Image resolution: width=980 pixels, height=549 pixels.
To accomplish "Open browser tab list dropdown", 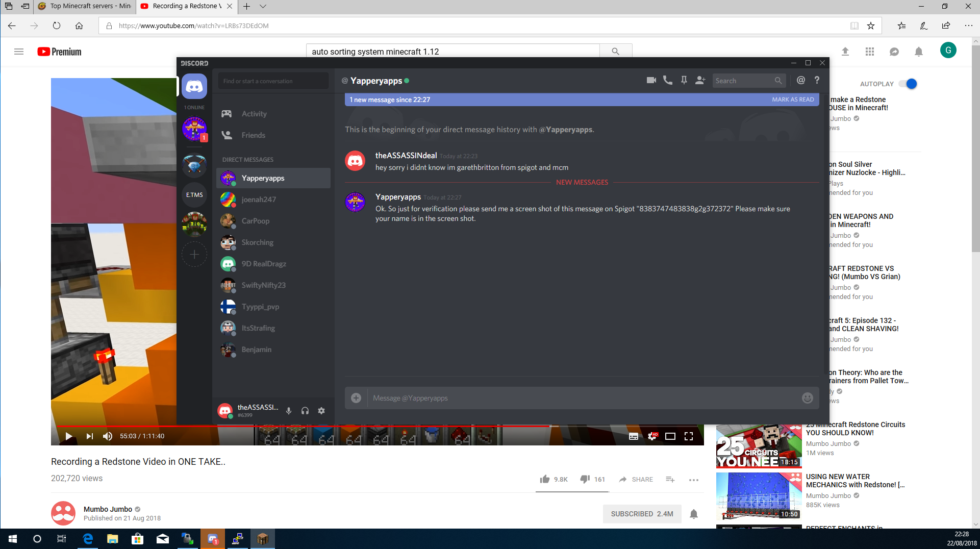I will click(263, 6).
